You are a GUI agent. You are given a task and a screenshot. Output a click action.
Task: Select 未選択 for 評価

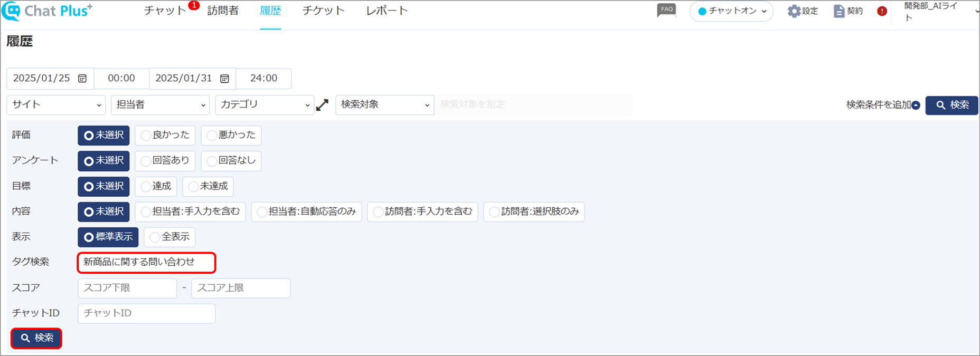pos(103,136)
